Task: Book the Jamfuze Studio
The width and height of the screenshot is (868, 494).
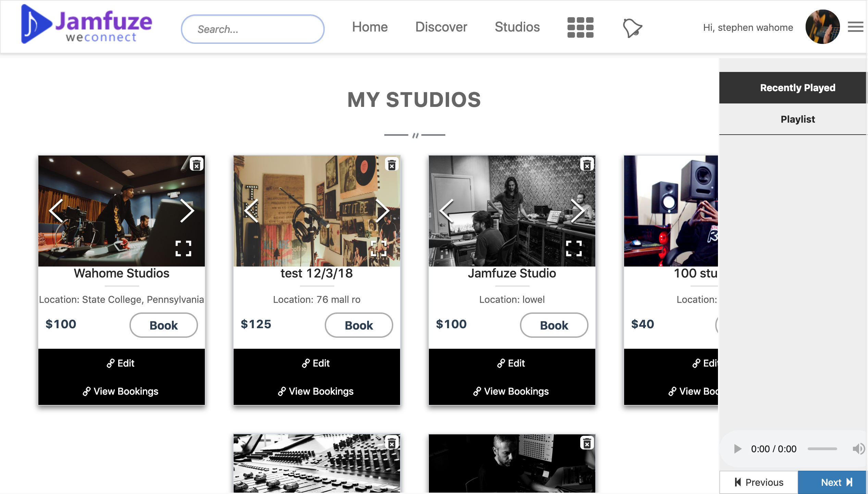Action: tap(554, 325)
